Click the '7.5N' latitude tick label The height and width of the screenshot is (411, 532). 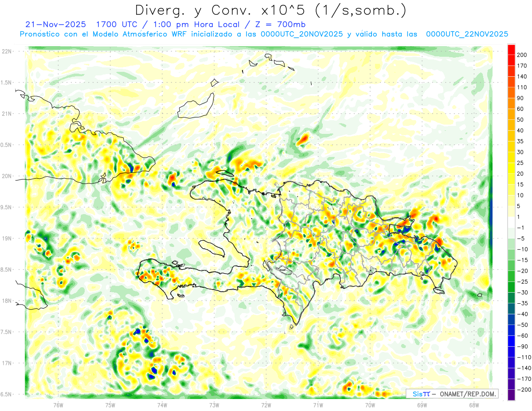6,332
